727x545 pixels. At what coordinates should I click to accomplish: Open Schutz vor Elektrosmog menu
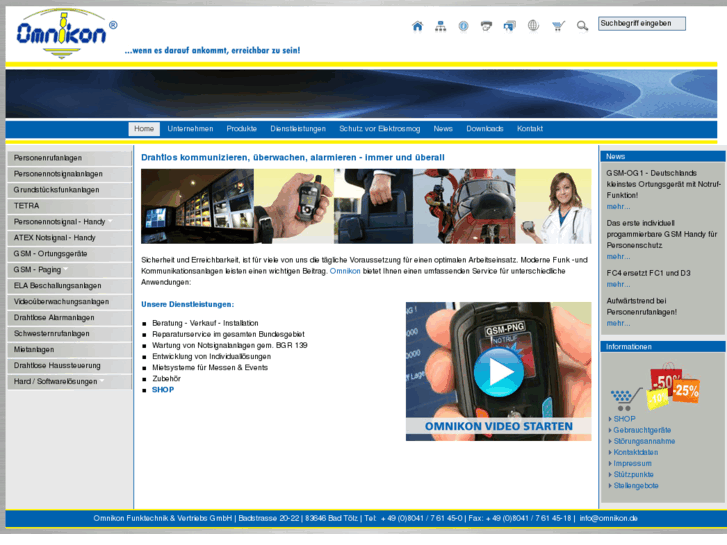[380, 129]
